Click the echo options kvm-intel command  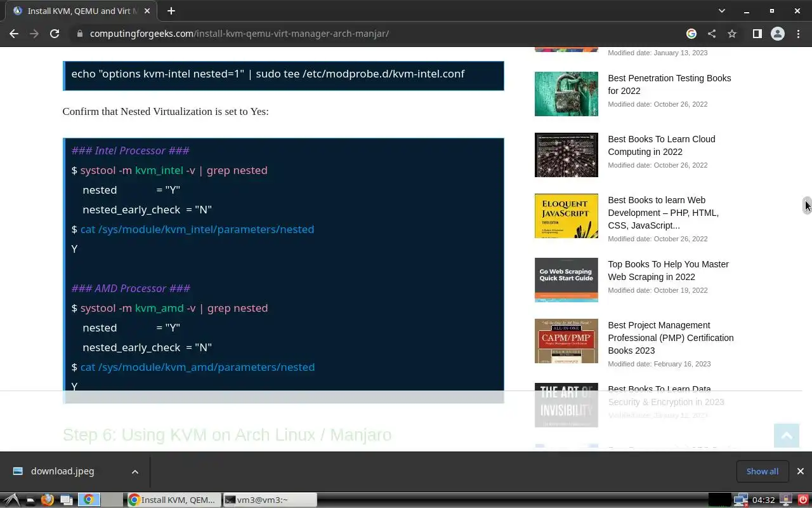pos(268,74)
